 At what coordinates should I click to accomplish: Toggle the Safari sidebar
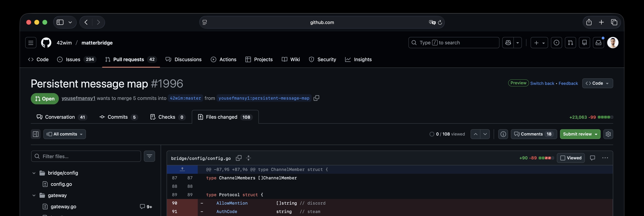click(59, 22)
